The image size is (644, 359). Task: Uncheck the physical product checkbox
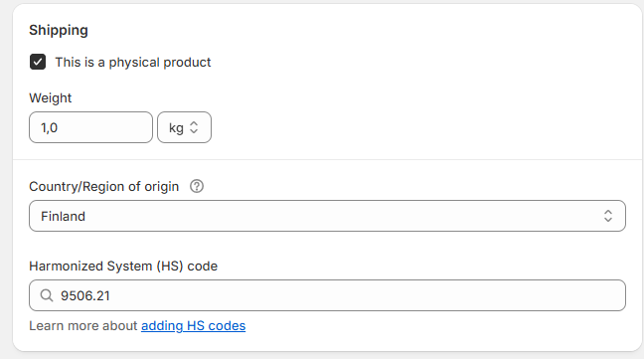pos(38,62)
